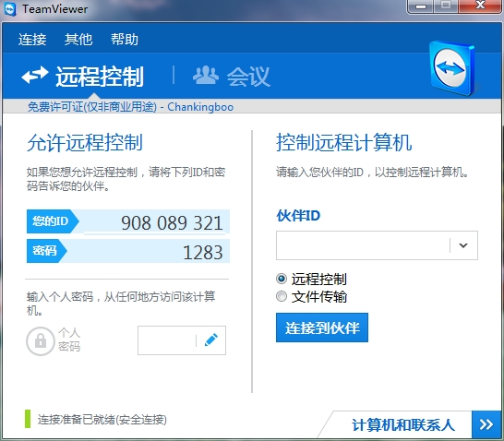Click the TeamViewer logo in the header
Image resolution: width=504 pixels, height=441 pixels.
[452, 67]
